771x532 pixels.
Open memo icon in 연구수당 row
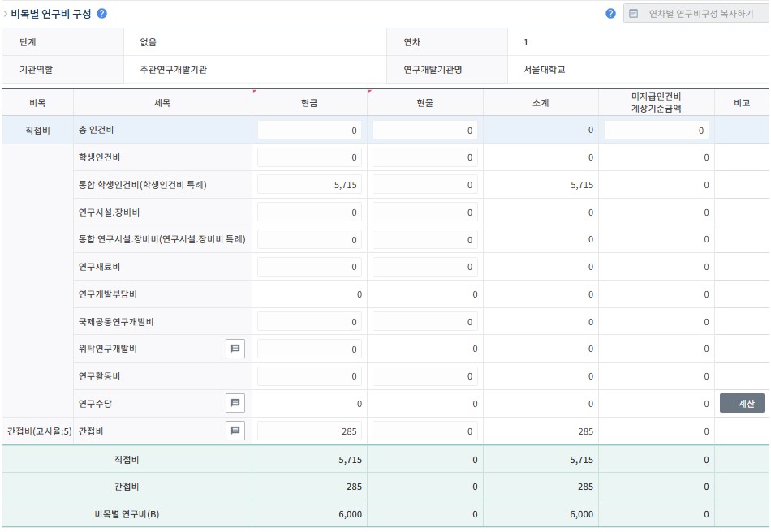coord(235,403)
